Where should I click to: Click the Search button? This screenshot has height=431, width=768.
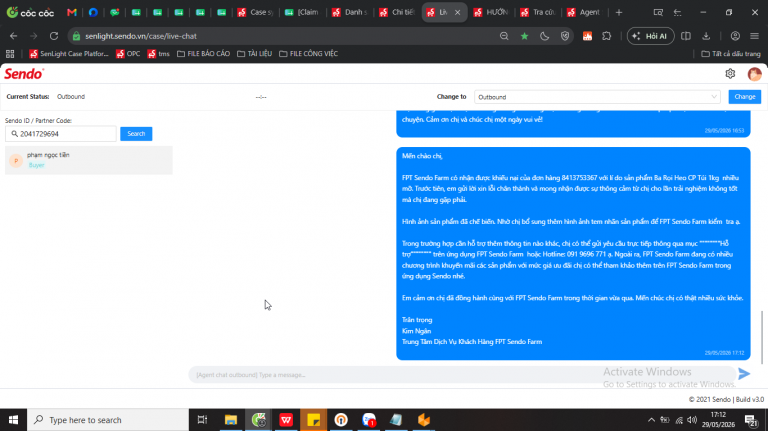[136, 134]
